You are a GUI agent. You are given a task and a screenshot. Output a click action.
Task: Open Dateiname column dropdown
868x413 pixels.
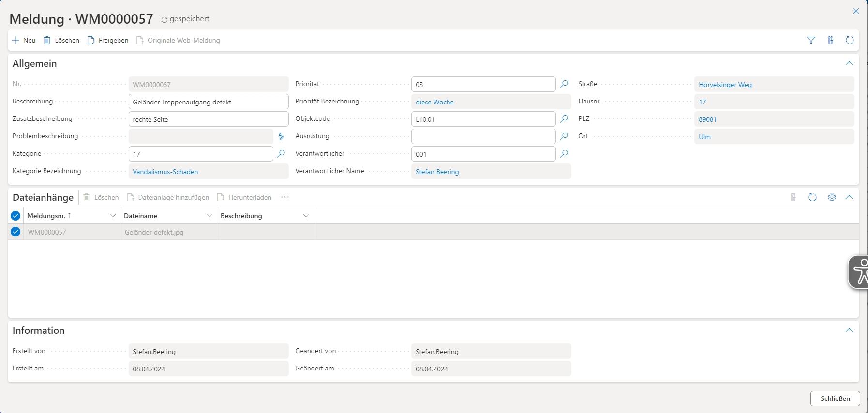click(x=209, y=216)
